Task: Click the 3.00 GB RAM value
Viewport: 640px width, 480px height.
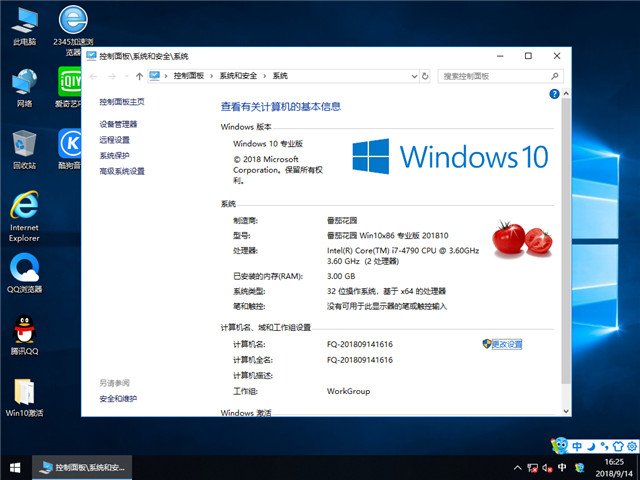Action: pos(341,276)
